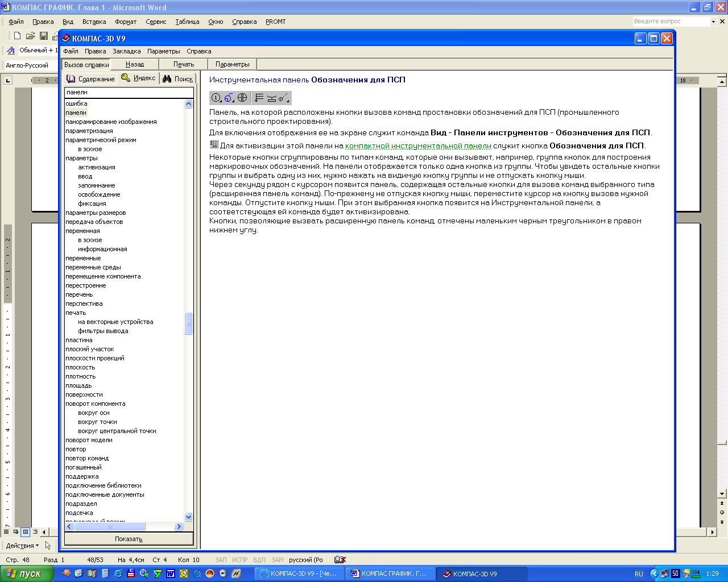Click the Styles and formatting icon in Word

click(10, 51)
